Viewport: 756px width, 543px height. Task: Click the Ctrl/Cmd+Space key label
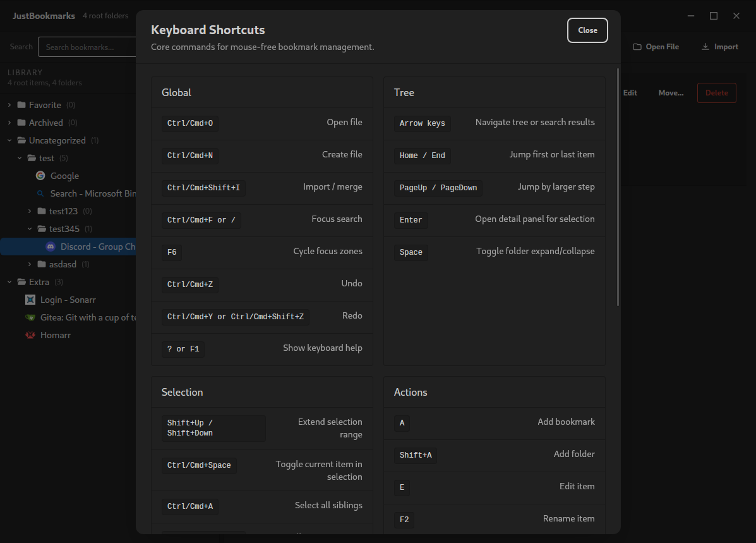point(199,465)
